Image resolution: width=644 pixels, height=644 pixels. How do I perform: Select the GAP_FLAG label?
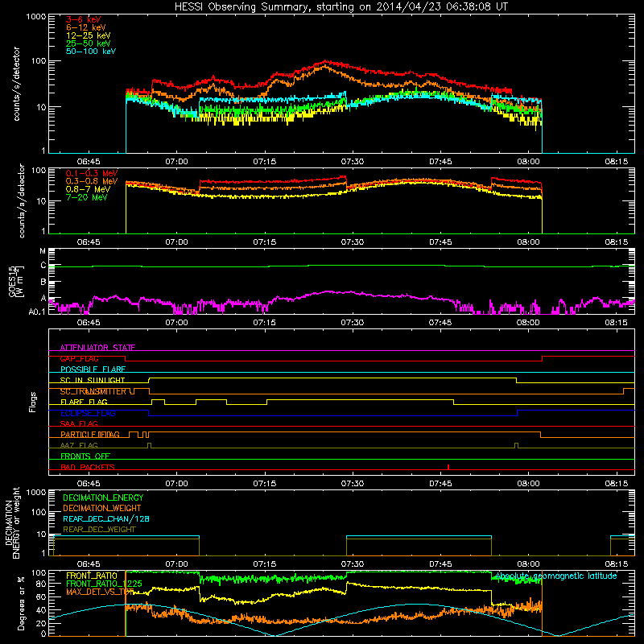click(x=79, y=358)
